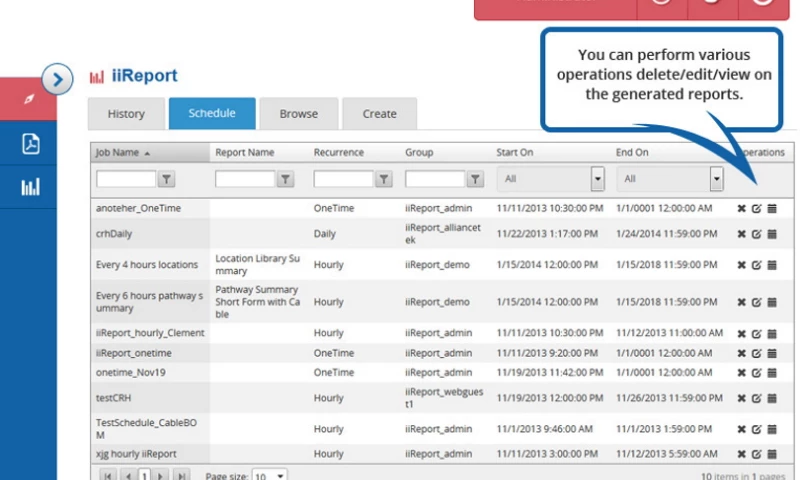This screenshot has width=800, height=480.
Task: Go to the Create tab
Action: pyautogui.click(x=379, y=114)
